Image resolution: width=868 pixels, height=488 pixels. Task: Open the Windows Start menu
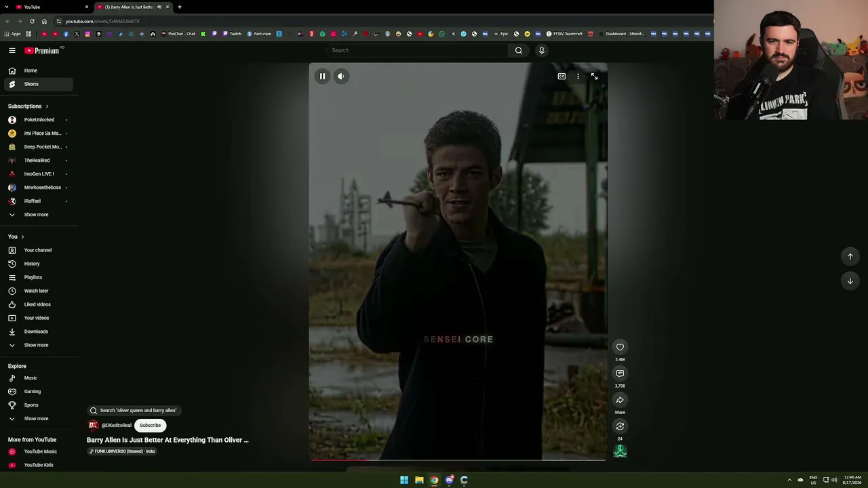tap(404, 480)
